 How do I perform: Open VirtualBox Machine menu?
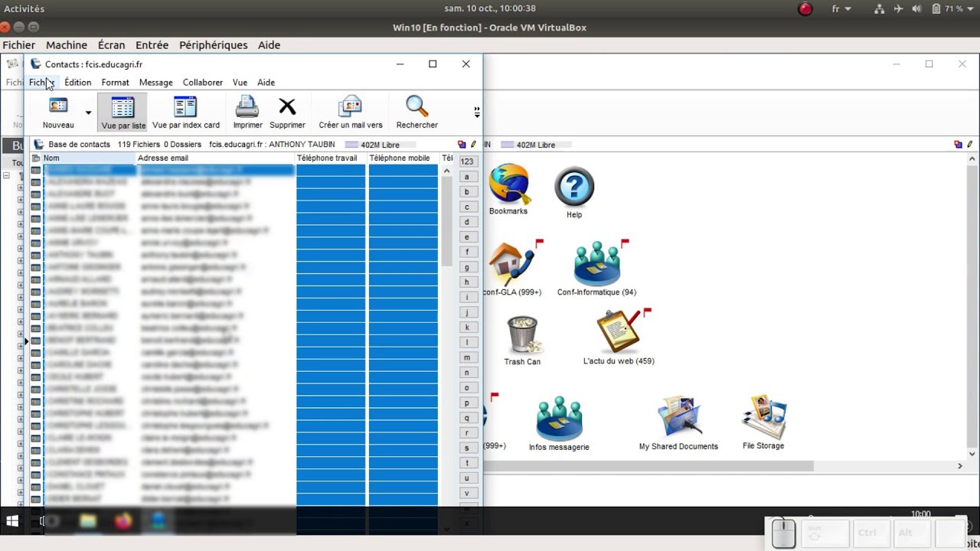click(67, 45)
